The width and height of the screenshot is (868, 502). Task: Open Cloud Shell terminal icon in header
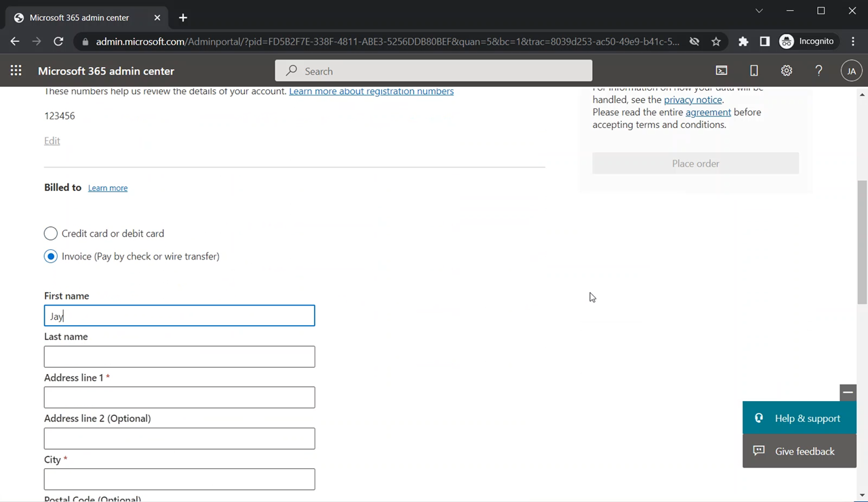722,71
